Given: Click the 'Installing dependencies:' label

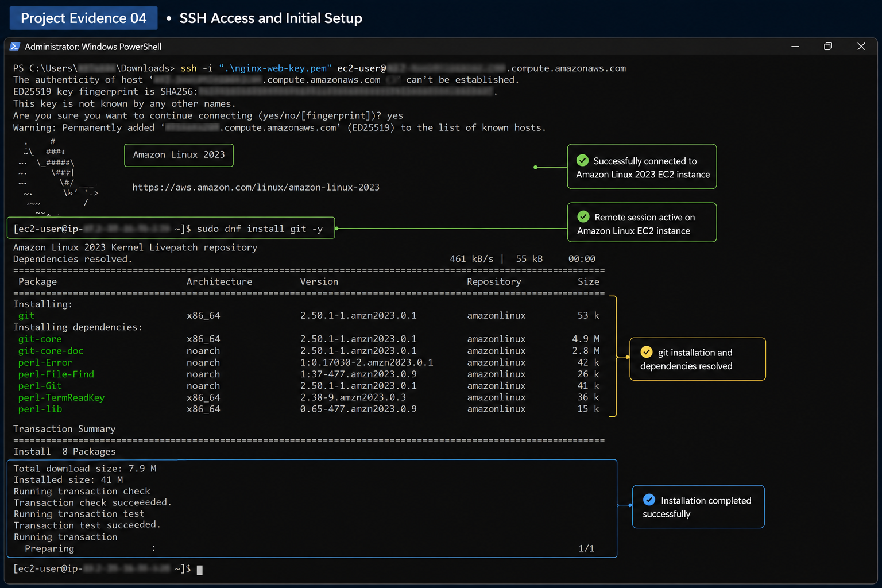Looking at the screenshot, I should click(x=78, y=327).
